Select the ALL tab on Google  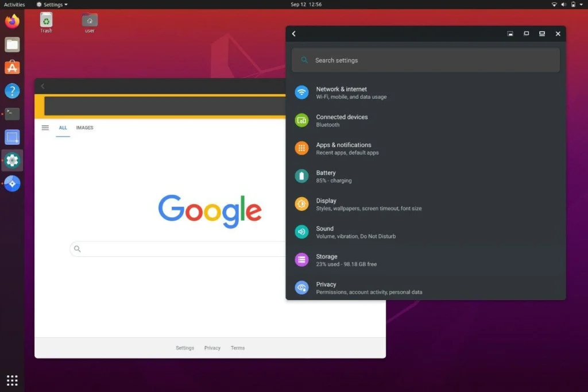63,128
